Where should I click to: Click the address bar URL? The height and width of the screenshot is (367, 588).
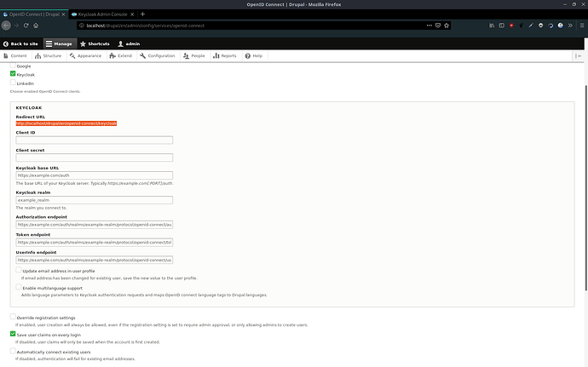click(x=145, y=26)
